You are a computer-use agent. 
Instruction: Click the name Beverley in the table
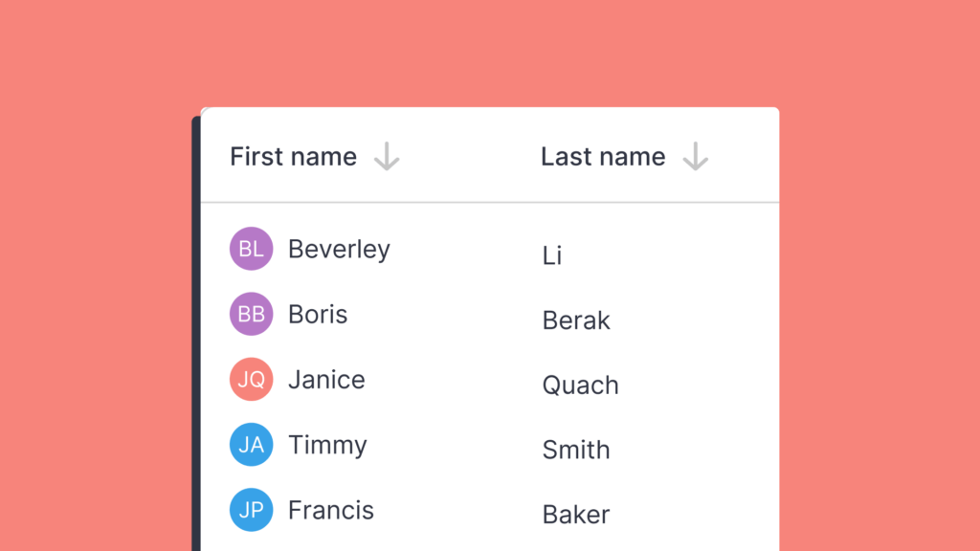[x=339, y=248]
